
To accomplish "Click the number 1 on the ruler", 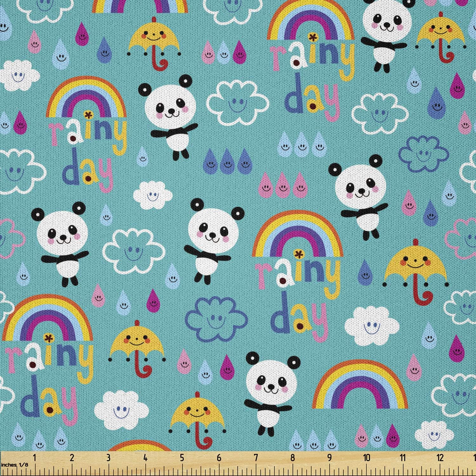I will pyautogui.click(x=35, y=458).
